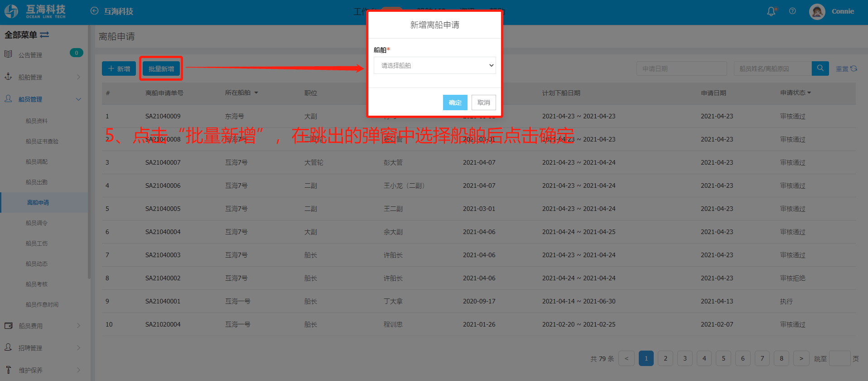Click crew name 程训忠

[393, 324]
